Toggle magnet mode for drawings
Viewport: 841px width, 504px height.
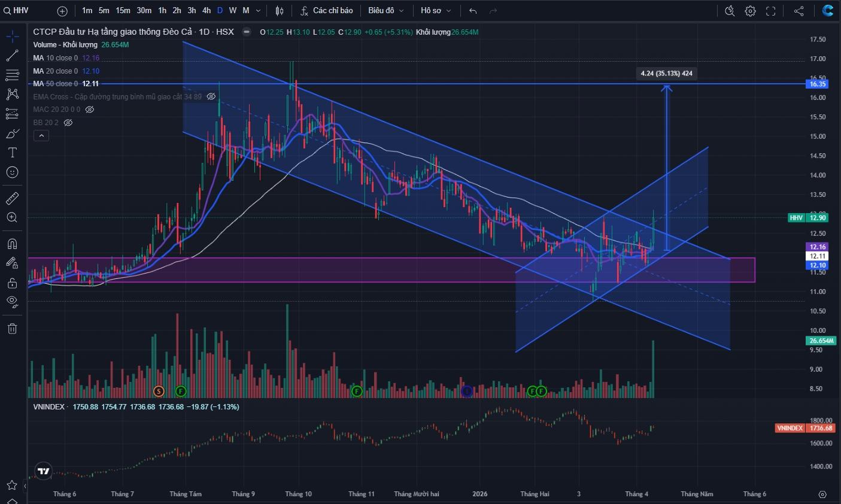[12, 244]
